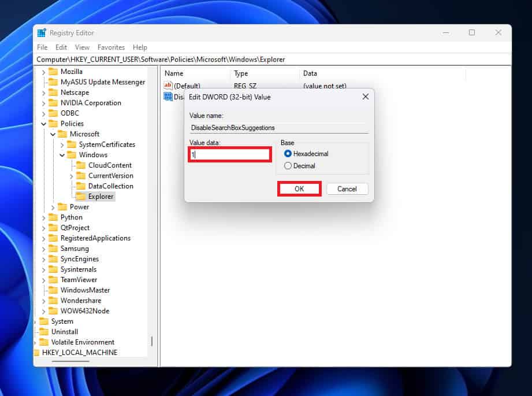Image resolution: width=532 pixels, height=396 pixels.
Task: Click the CloudContent folder icon
Action: coord(81,165)
